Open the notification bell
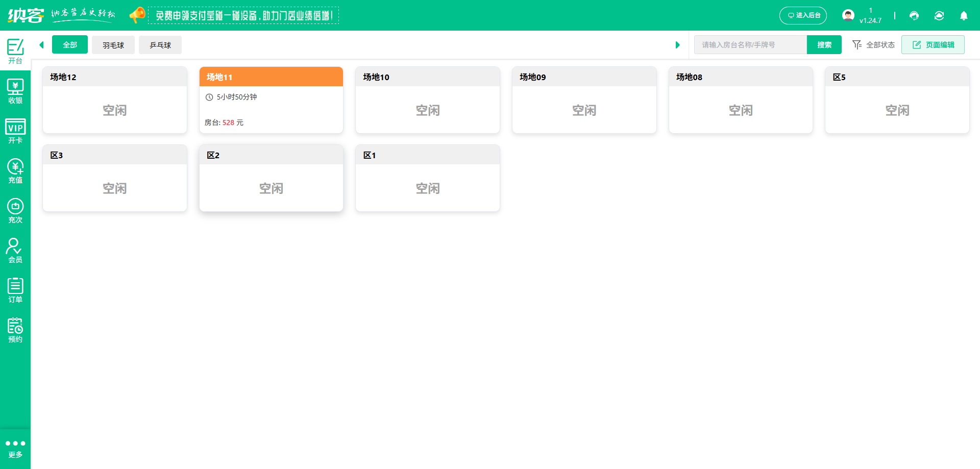 pos(964,15)
